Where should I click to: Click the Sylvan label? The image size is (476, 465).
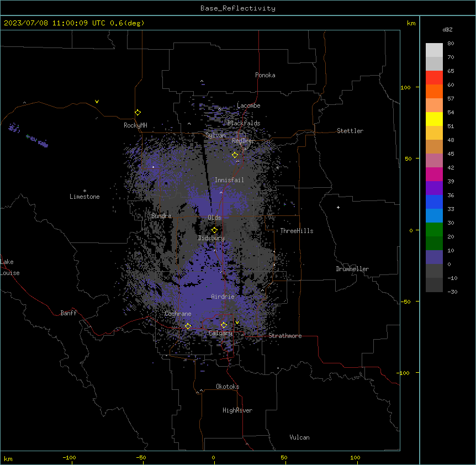point(215,135)
